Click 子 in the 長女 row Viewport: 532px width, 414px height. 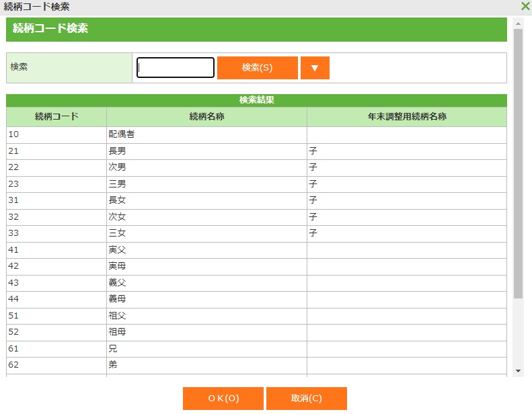[407, 200]
